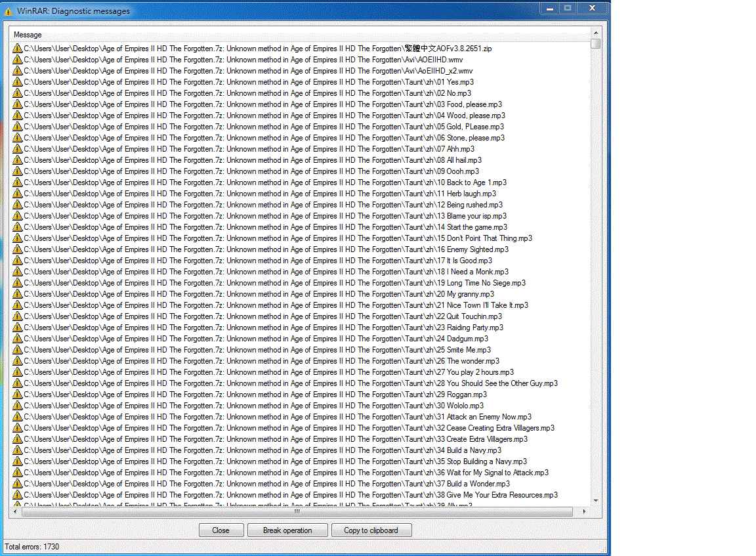Select the 28 You Should See the Other Guy.mp3 message
Image resolution: width=756 pixels, height=556 pixels.
[x=285, y=383]
